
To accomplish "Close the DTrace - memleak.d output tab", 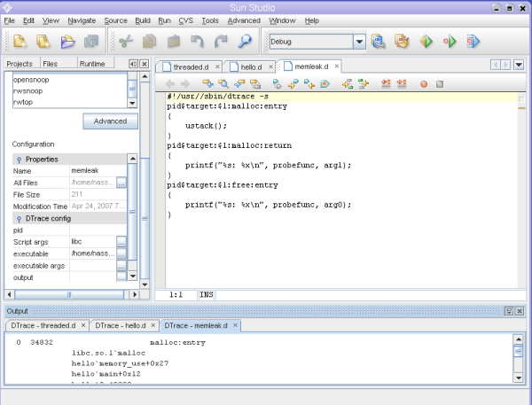I will 235,325.
